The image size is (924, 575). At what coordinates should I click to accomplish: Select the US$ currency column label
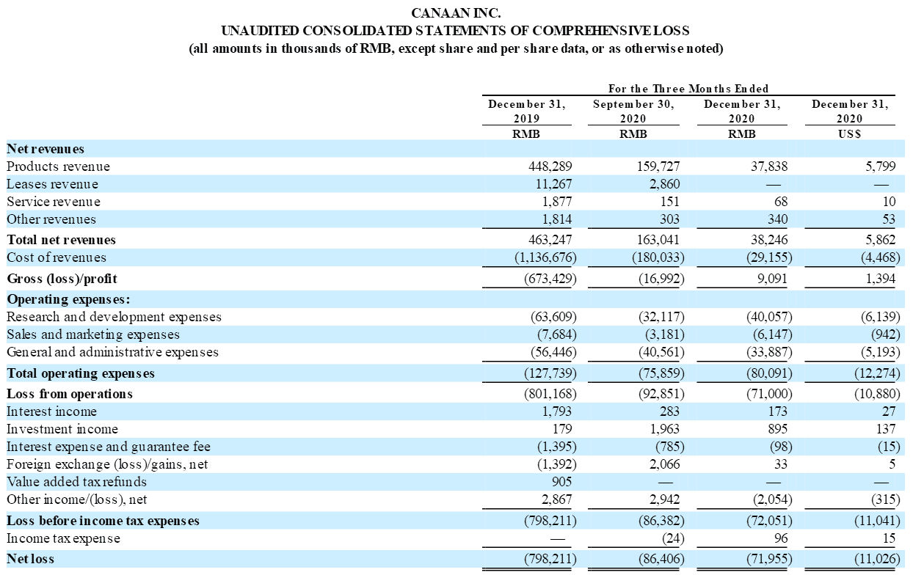click(850, 134)
